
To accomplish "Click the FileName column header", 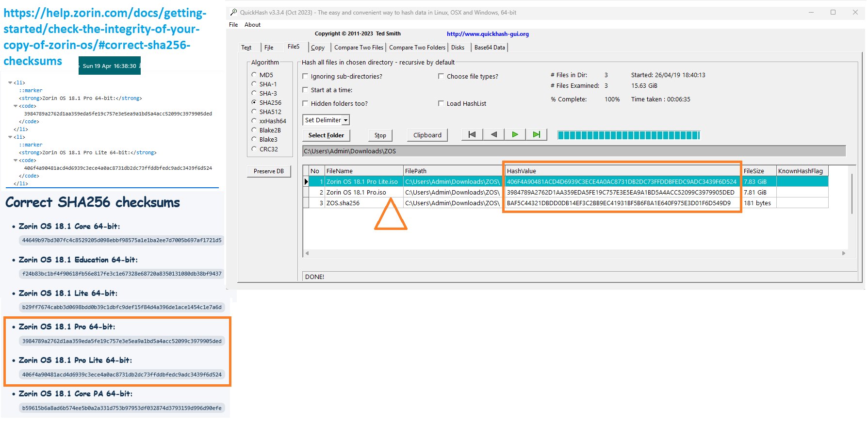I will coord(364,171).
